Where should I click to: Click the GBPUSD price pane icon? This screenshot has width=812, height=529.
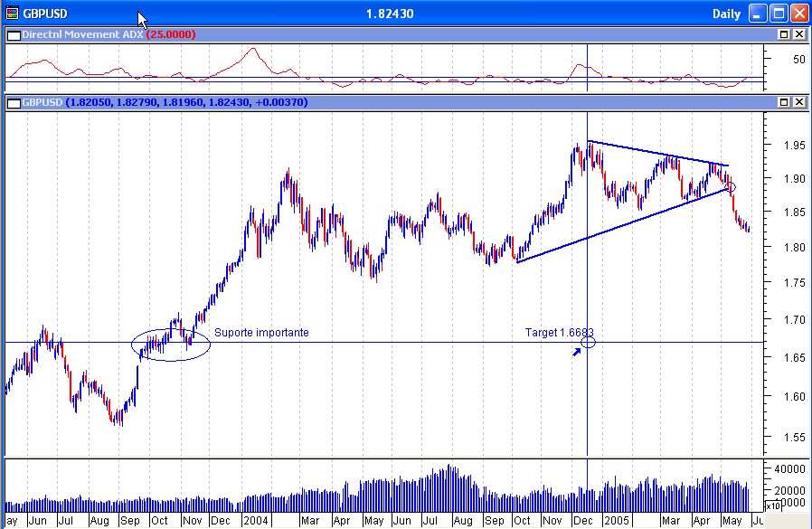click(x=13, y=102)
